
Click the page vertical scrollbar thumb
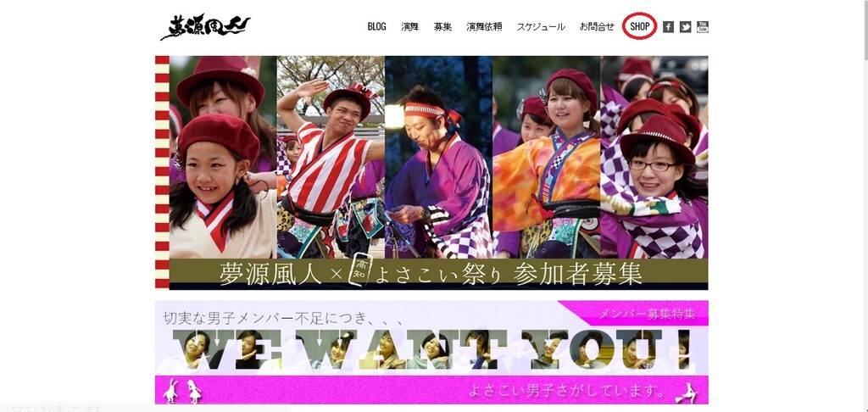(x=865, y=29)
